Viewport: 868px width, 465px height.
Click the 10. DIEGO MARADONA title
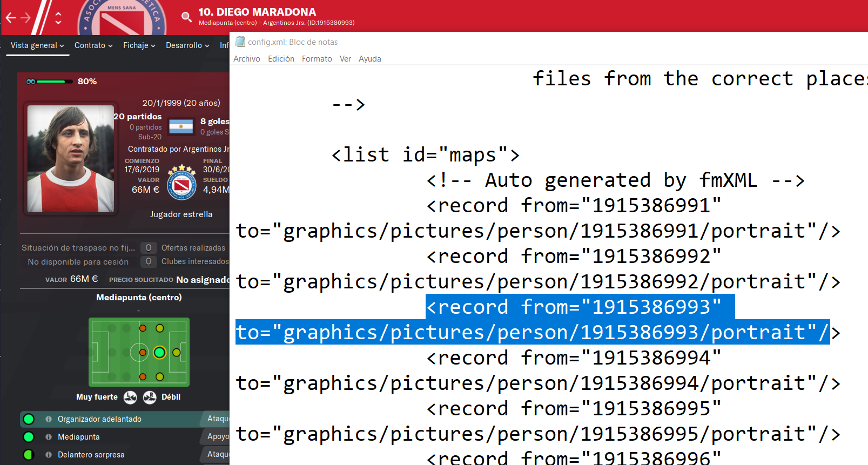click(x=257, y=12)
